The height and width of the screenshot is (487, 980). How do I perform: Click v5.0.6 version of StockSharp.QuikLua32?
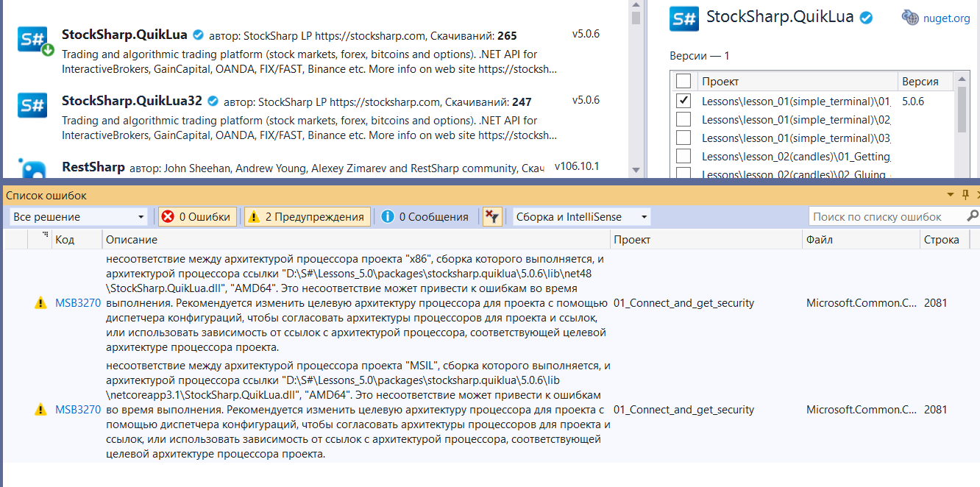tap(586, 100)
